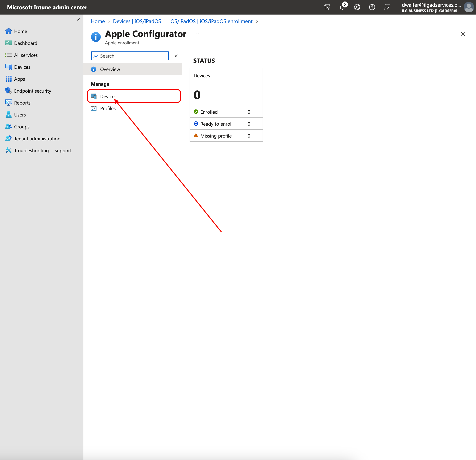
Task: Collapse the main left navigation sidebar
Action: tap(78, 20)
